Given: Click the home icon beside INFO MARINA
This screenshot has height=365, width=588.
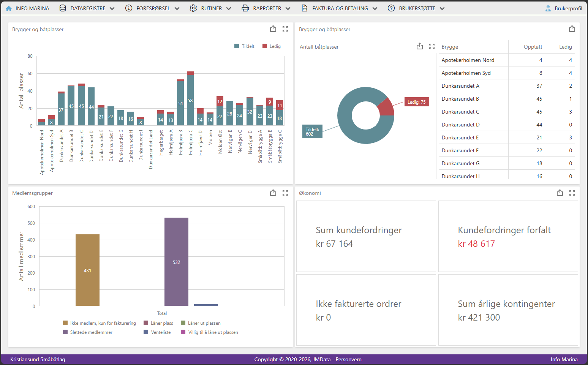Looking at the screenshot, I should [x=9, y=8].
